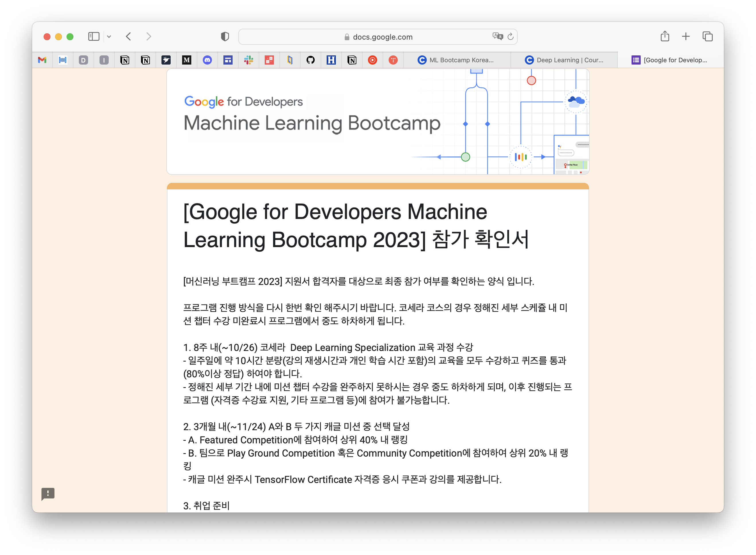756x555 pixels.
Task: Open a new tab with plus
Action: pyautogui.click(x=686, y=36)
